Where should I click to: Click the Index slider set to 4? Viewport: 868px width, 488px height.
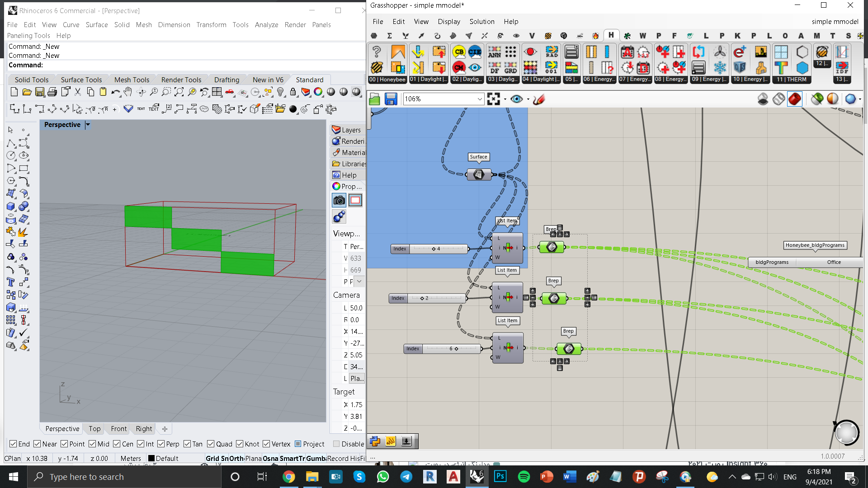point(429,249)
